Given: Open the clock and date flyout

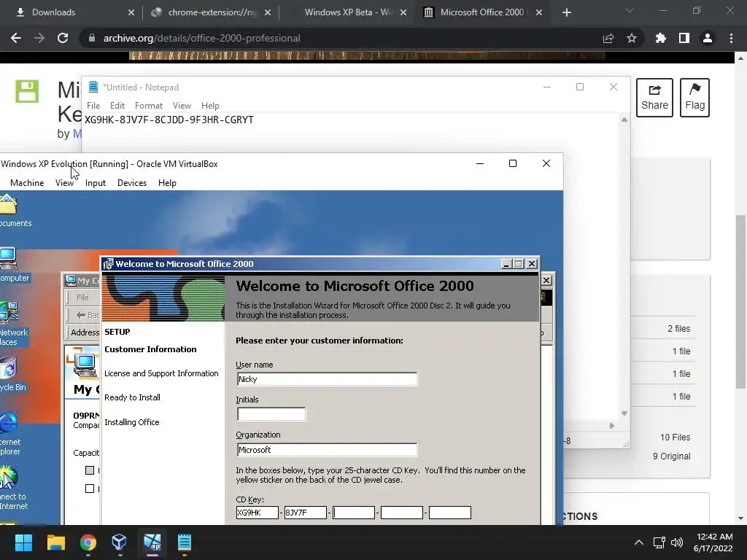Looking at the screenshot, I should [713, 542].
